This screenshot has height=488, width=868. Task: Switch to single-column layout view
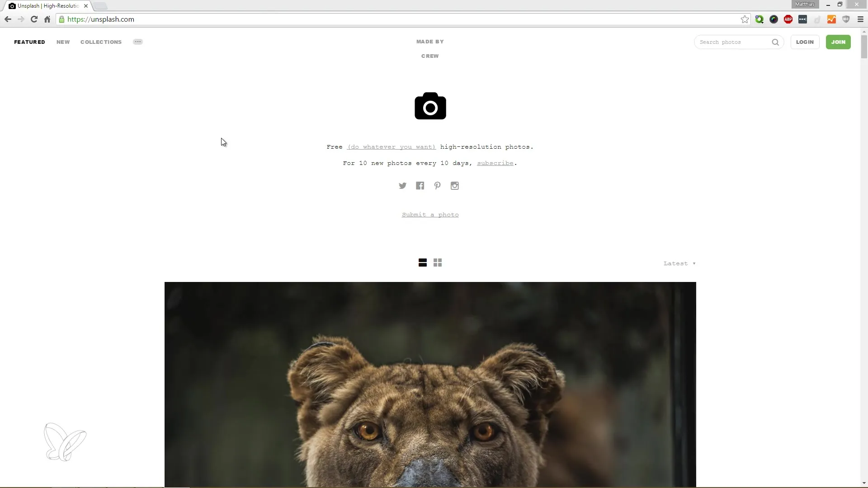click(423, 263)
